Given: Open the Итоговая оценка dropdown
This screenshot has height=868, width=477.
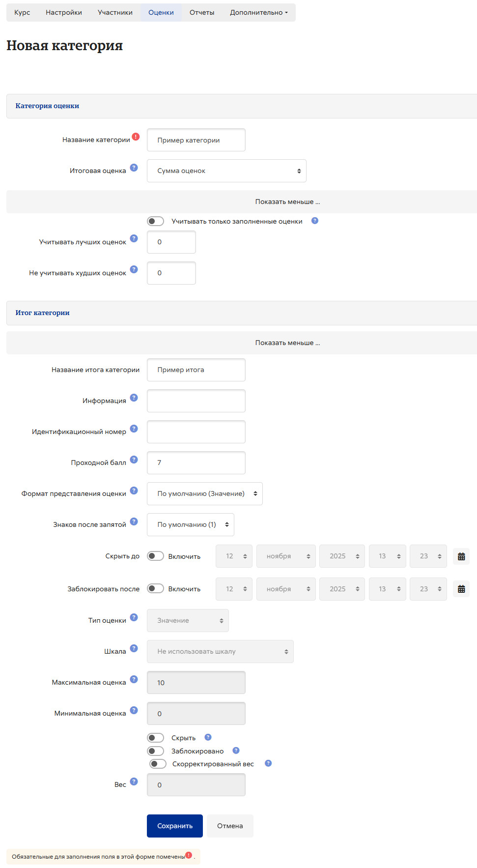Looking at the screenshot, I should point(226,171).
